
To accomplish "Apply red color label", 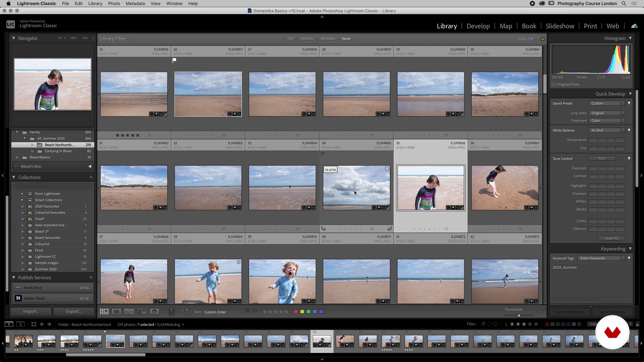I will [x=296, y=312].
